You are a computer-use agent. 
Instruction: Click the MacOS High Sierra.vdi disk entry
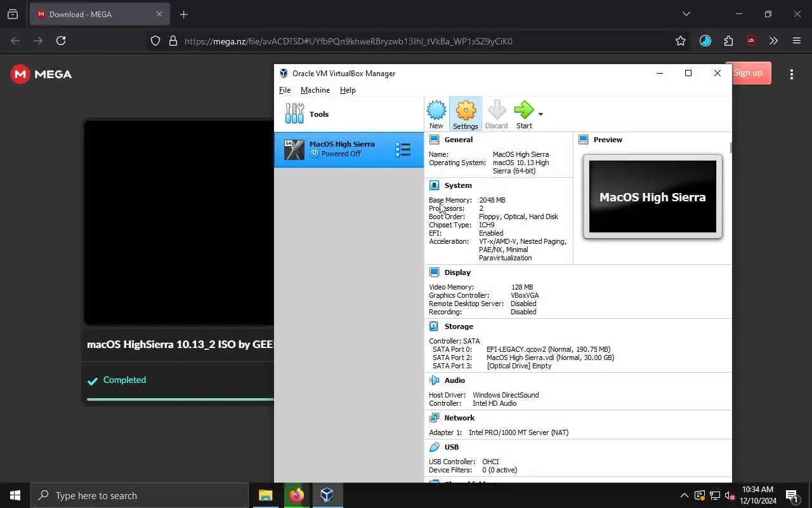click(550, 358)
